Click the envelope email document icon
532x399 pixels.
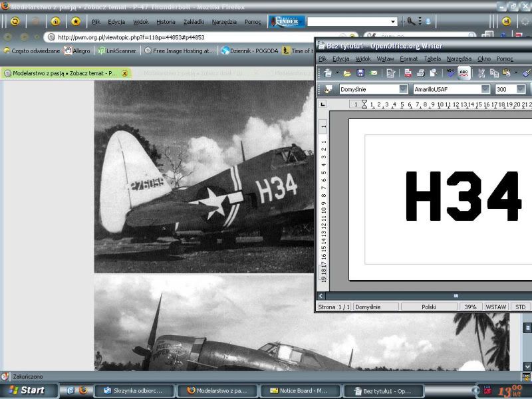[x=373, y=72]
